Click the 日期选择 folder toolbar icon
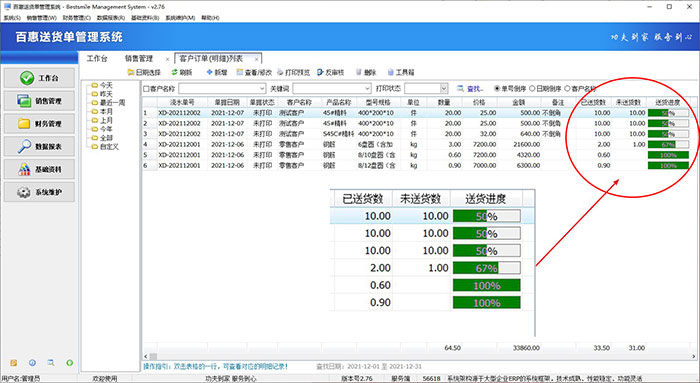The height and width of the screenshot is (383, 700). pyautogui.click(x=131, y=72)
